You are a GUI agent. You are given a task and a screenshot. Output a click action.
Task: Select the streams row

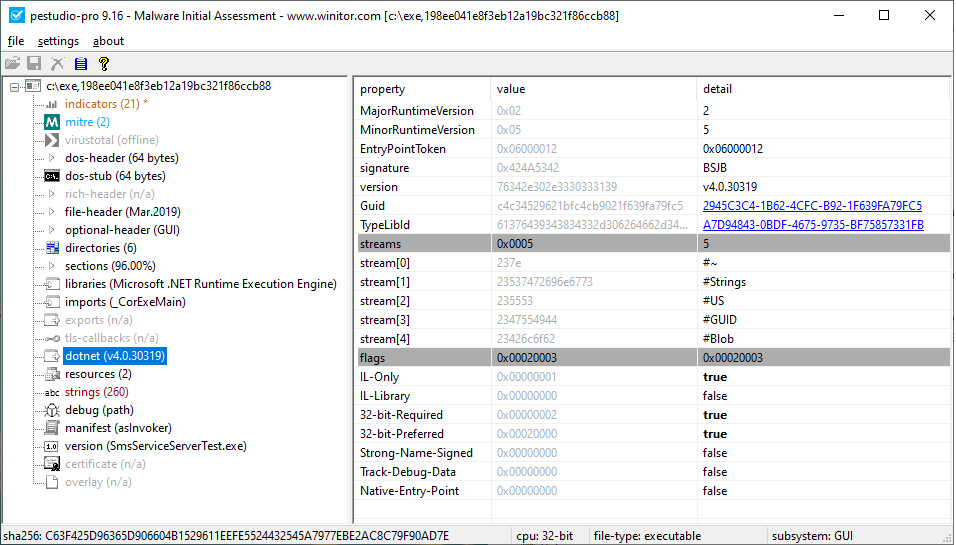tap(652, 244)
